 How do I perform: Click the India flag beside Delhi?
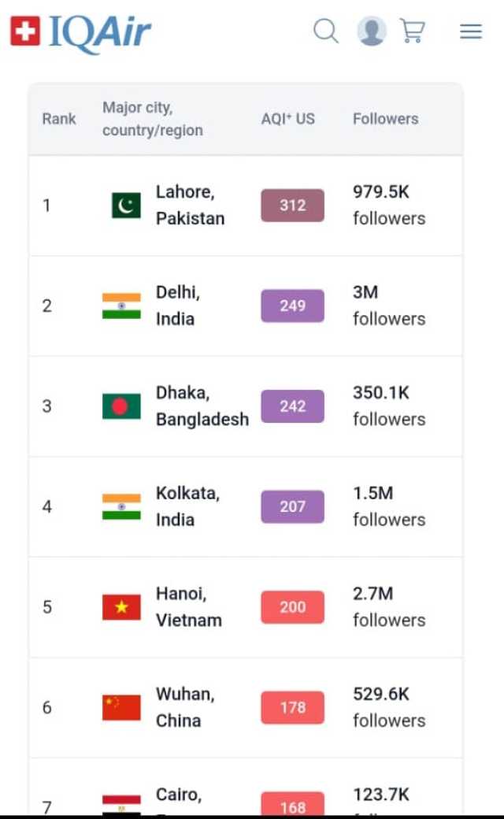click(121, 306)
